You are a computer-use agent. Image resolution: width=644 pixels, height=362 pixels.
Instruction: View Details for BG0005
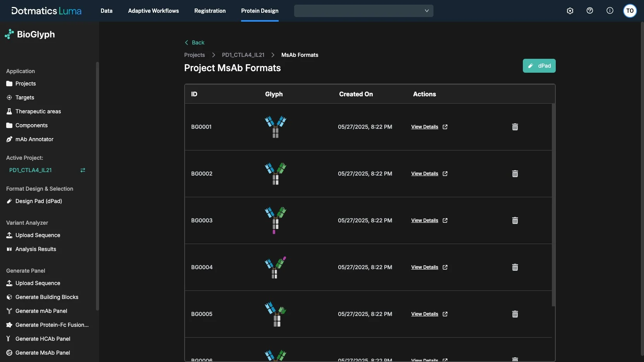tap(425, 314)
